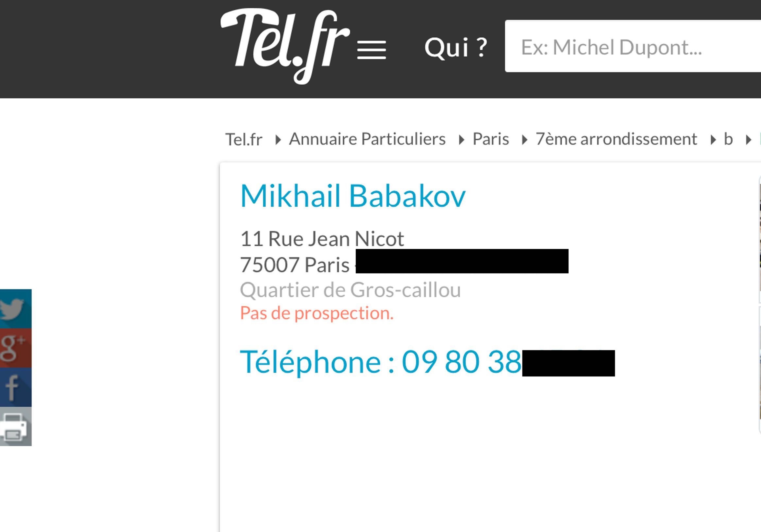Screen dimensions: 761x532
Task: Click the arrow separator after Annuaire Particuliers
Action: [461, 140]
